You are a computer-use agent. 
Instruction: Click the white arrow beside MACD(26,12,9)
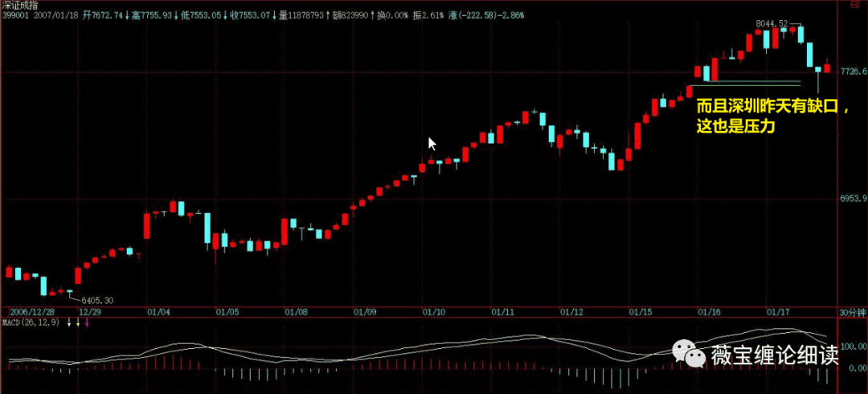(x=68, y=322)
